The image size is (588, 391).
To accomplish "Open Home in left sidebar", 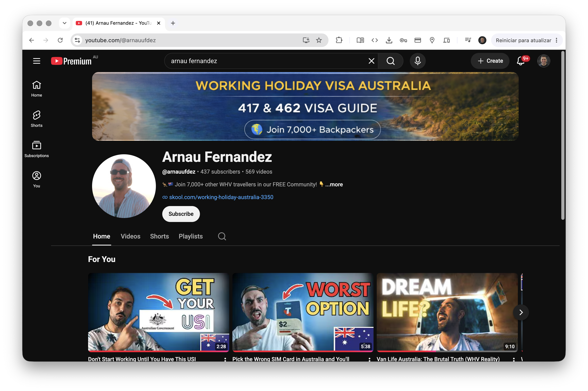I will pyautogui.click(x=36, y=89).
